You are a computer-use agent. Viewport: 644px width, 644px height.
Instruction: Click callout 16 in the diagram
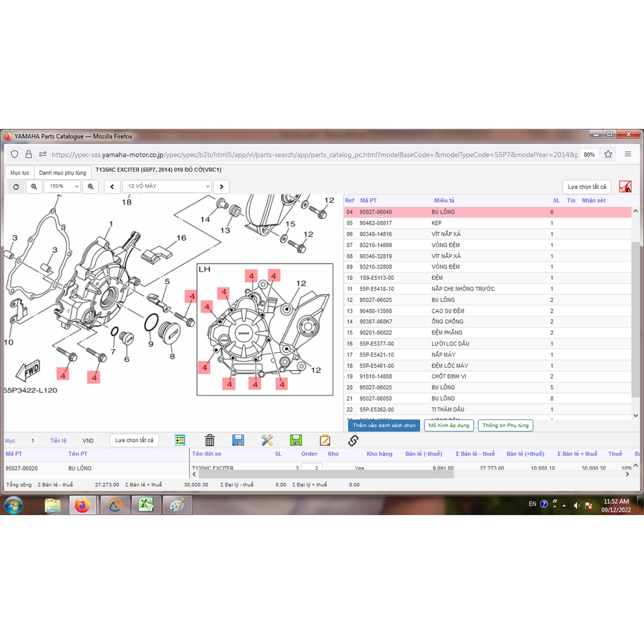coord(181,238)
